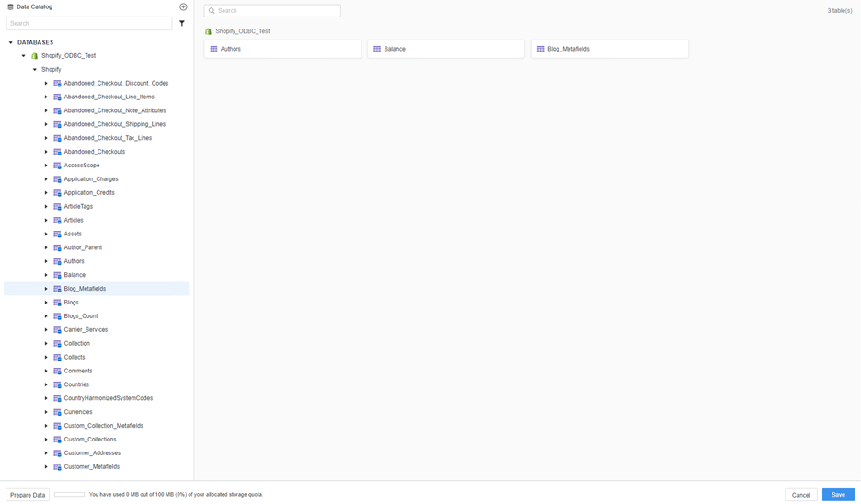Expand the Carrier_Services table node

pyautogui.click(x=46, y=330)
